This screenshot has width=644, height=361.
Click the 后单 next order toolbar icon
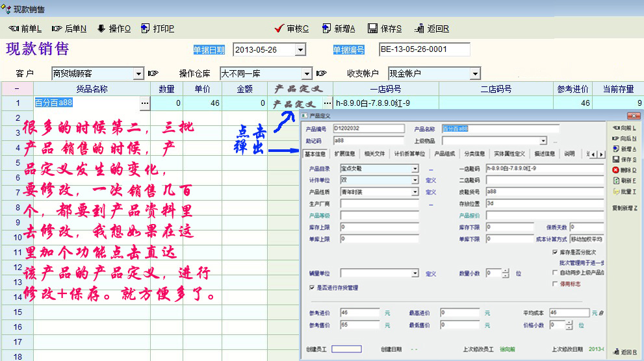pos(57,29)
